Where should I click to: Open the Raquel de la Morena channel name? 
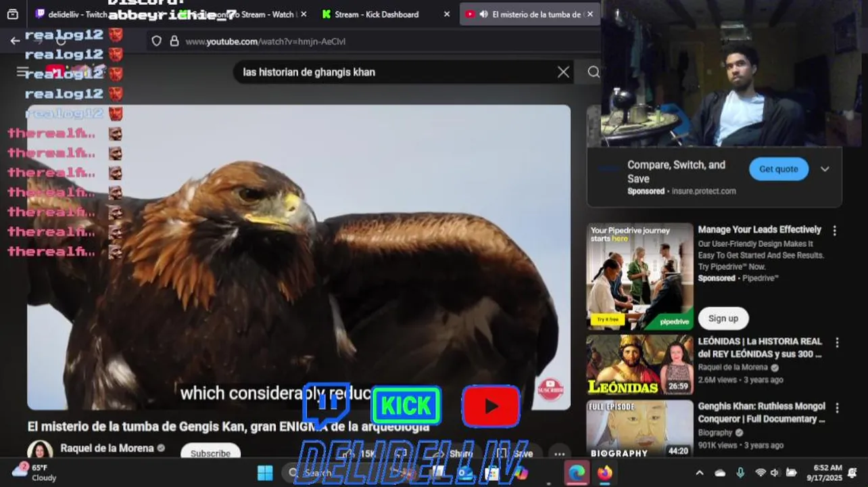click(x=107, y=448)
